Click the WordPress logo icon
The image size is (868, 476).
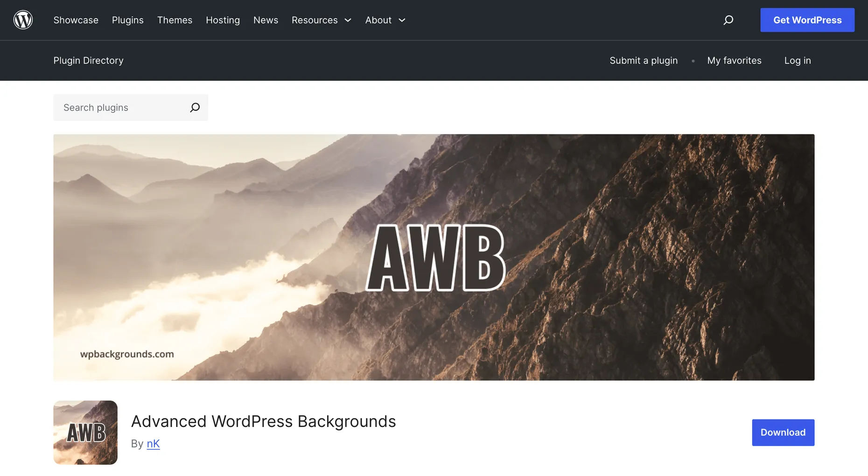click(x=23, y=20)
